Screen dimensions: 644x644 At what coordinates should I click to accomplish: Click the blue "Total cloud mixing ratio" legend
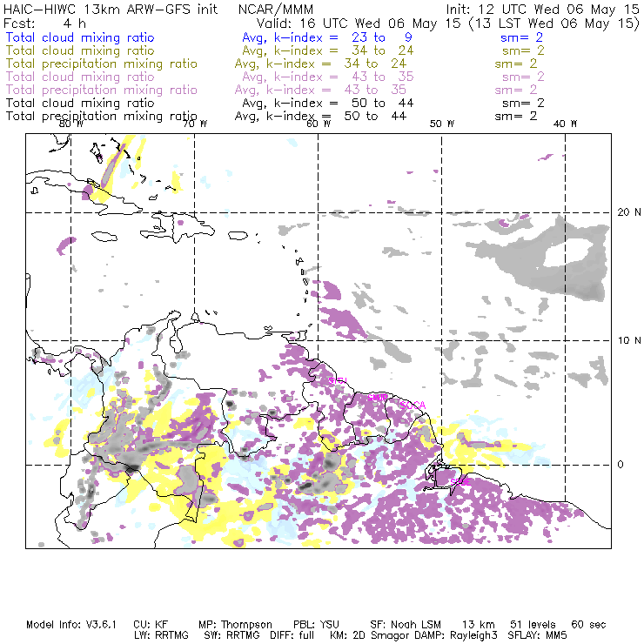[x=80, y=37]
